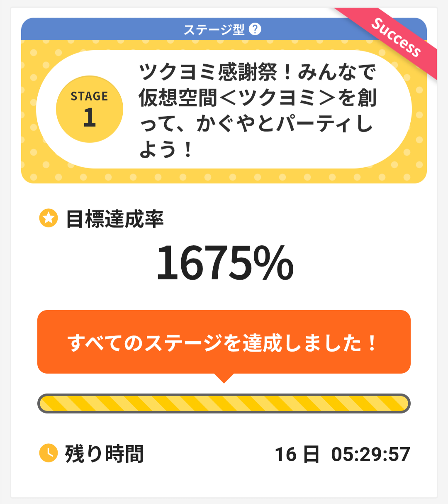
Task: Click the pink Success ribbon
Action: click(x=396, y=38)
